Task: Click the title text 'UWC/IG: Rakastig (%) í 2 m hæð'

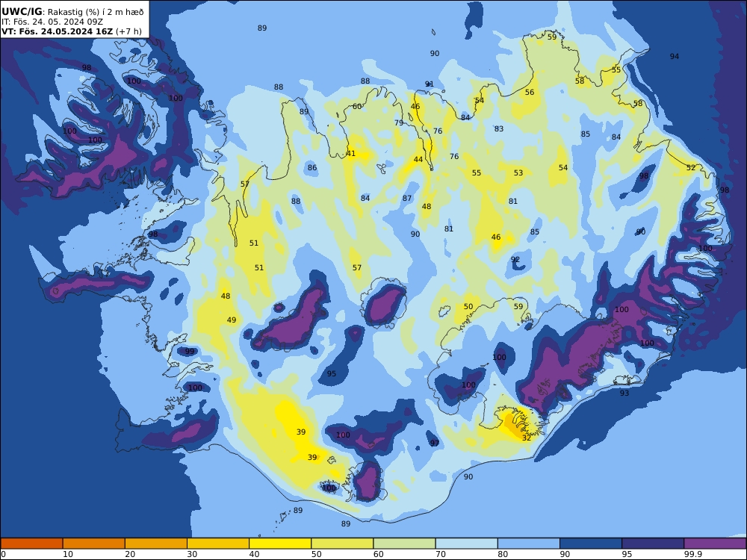Action: (x=72, y=13)
